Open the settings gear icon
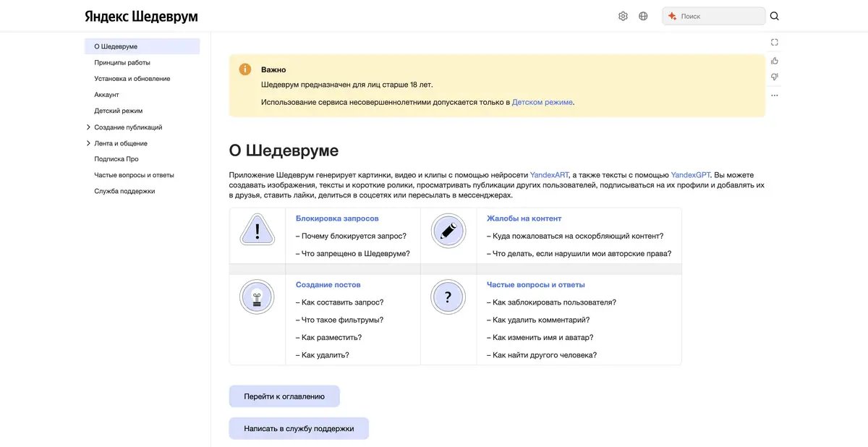The image size is (868, 447). coord(623,16)
